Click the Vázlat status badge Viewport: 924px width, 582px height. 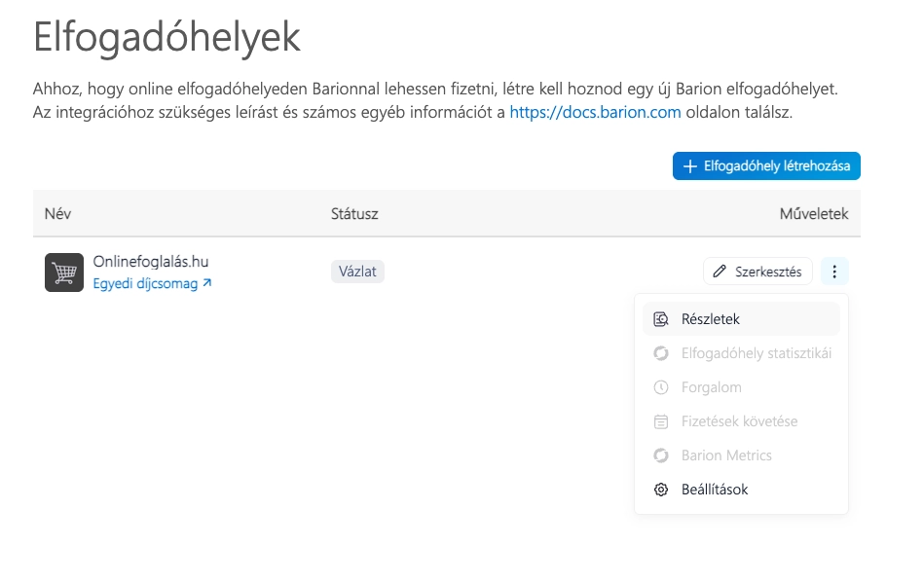coord(358,272)
